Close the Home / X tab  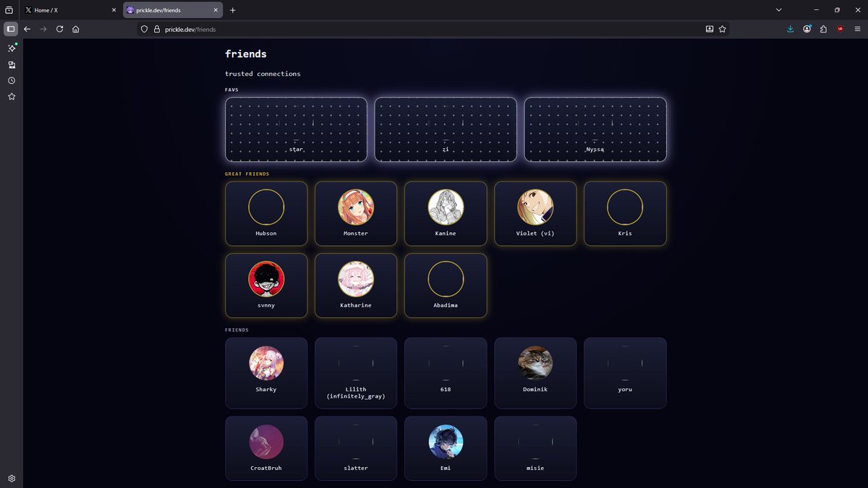114,10
